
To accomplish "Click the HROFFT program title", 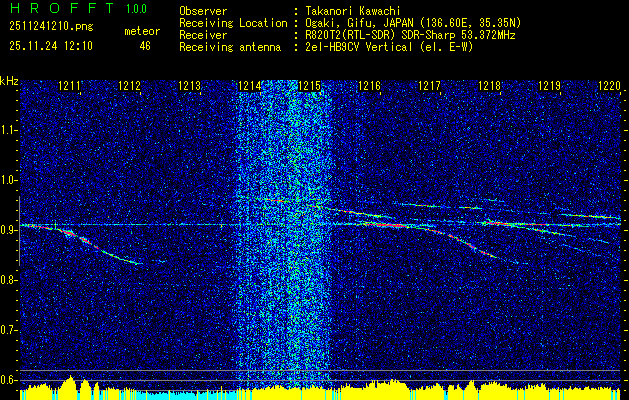I will pyautogui.click(x=62, y=8).
